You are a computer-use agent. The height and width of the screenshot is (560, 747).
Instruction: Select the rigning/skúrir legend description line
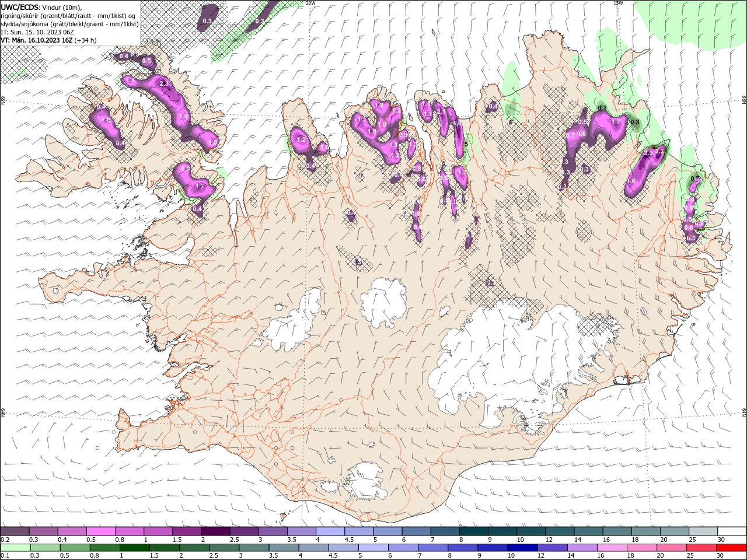tap(69, 16)
